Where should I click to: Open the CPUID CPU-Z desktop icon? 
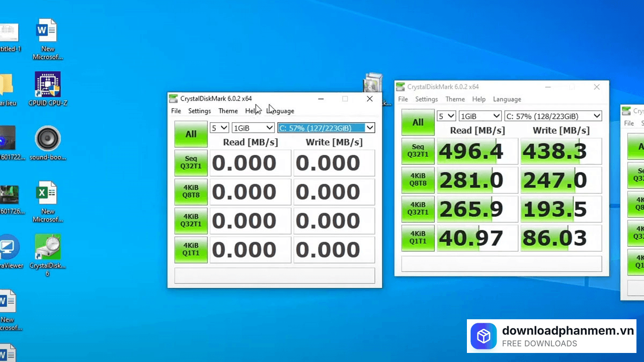pos(48,84)
